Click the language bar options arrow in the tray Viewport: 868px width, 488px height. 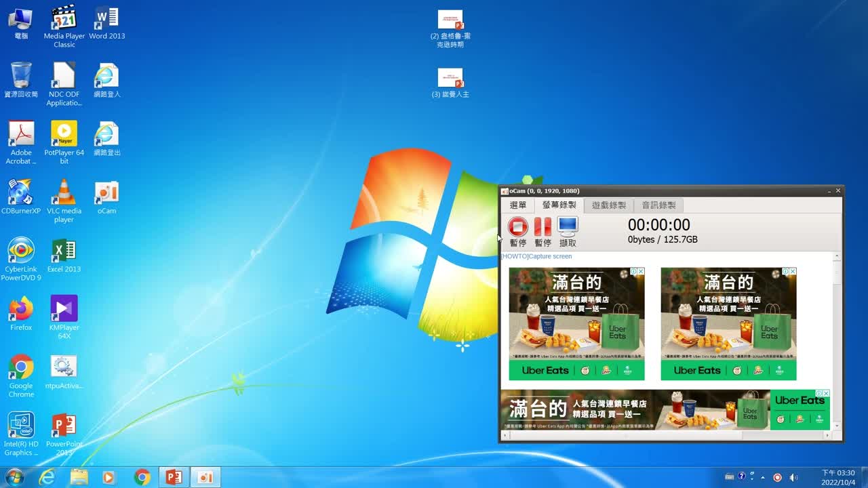(x=752, y=479)
